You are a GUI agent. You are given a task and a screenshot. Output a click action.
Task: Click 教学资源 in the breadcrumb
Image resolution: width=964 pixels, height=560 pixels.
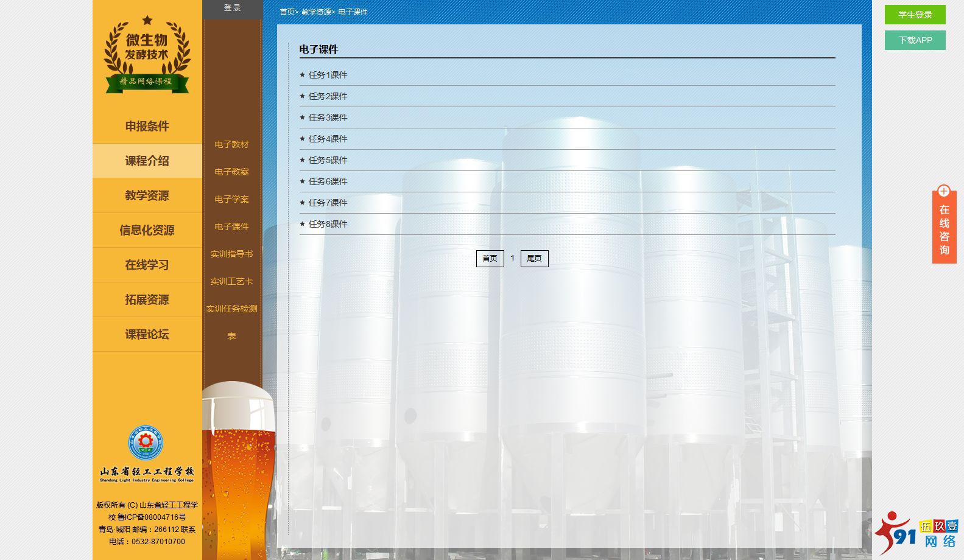click(x=316, y=12)
